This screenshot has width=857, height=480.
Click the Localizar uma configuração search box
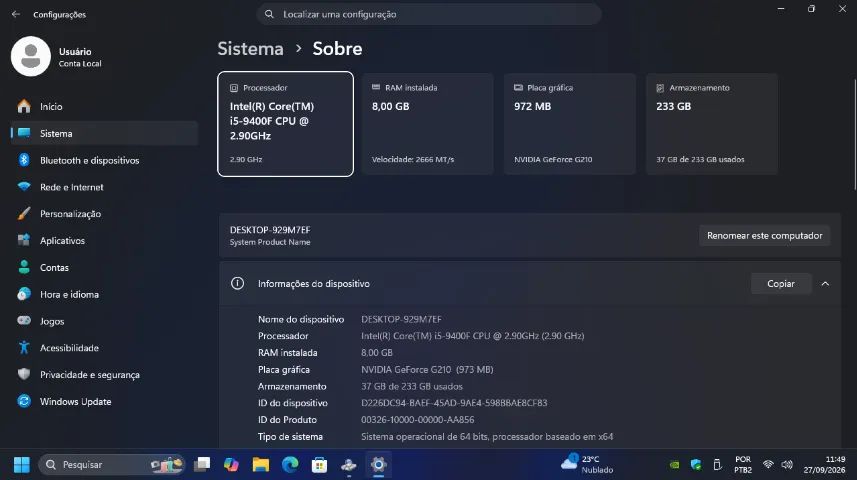[x=429, y=14]
